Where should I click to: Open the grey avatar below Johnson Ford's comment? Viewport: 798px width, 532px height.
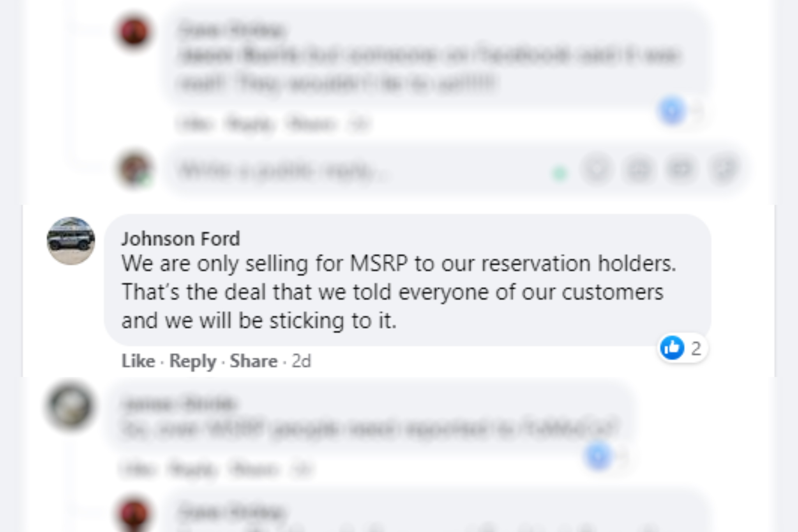pyautogui.click(x=71, y=405)
